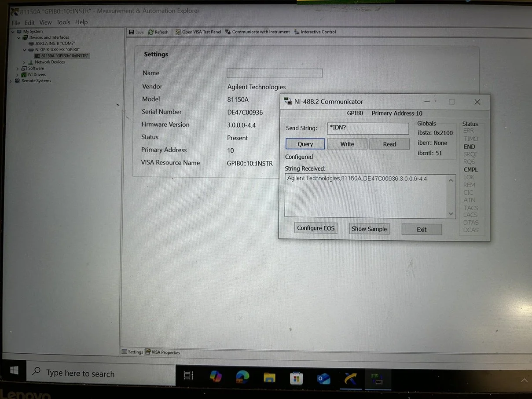
Task: Open the Tools menu
Action: pos(63,22)
